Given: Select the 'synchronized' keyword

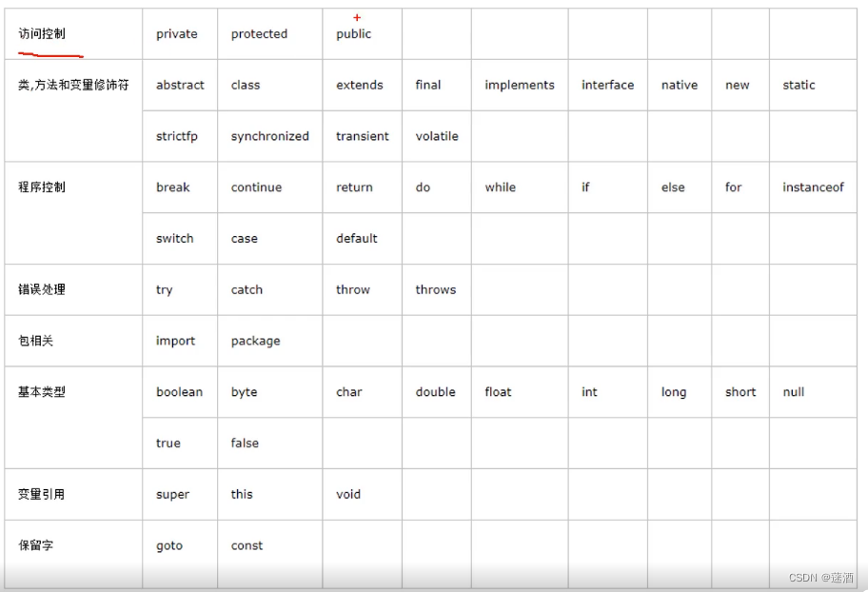Looking at the screenshot, I should point(269,136).
